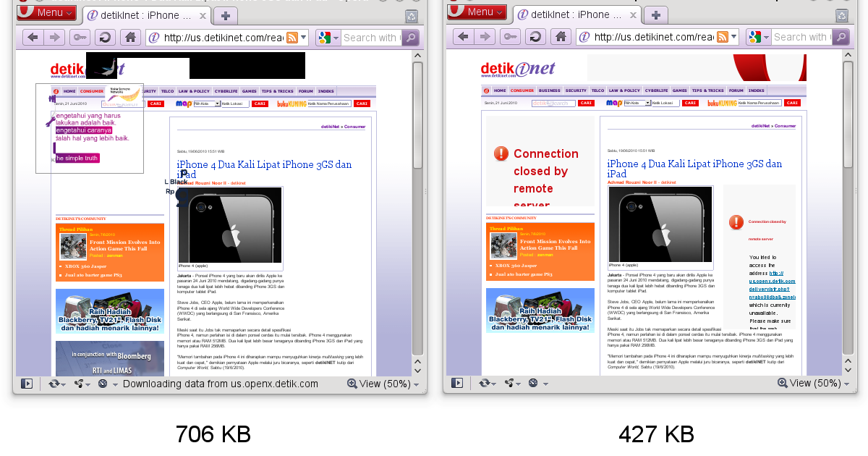Go to home page in the right window
The width and height of the screenshot is (868, 456).
tap(561, 37)
